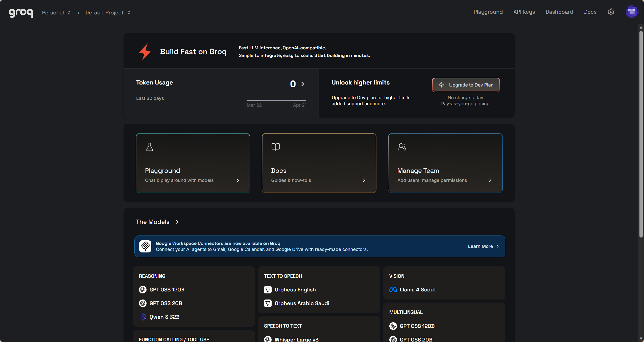Click the Qwen icon beside Qwen 3 32B
This screenshot has width=644, height=342.
[x=143, y=317]
